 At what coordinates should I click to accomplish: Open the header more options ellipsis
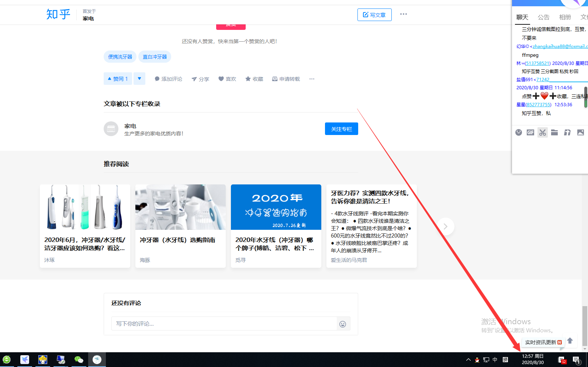click(x=404, y=14)
